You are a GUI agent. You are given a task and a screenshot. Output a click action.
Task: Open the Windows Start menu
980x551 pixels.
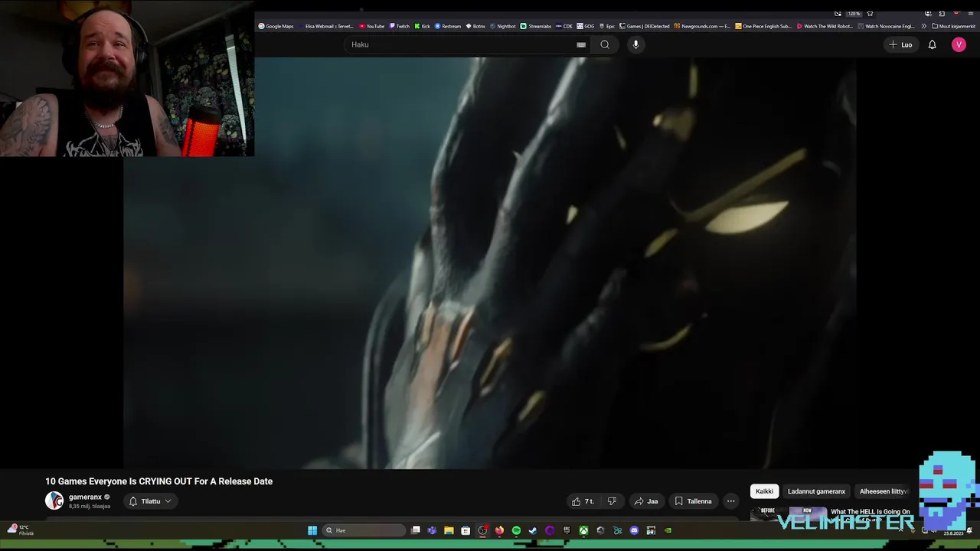point(312,530)
